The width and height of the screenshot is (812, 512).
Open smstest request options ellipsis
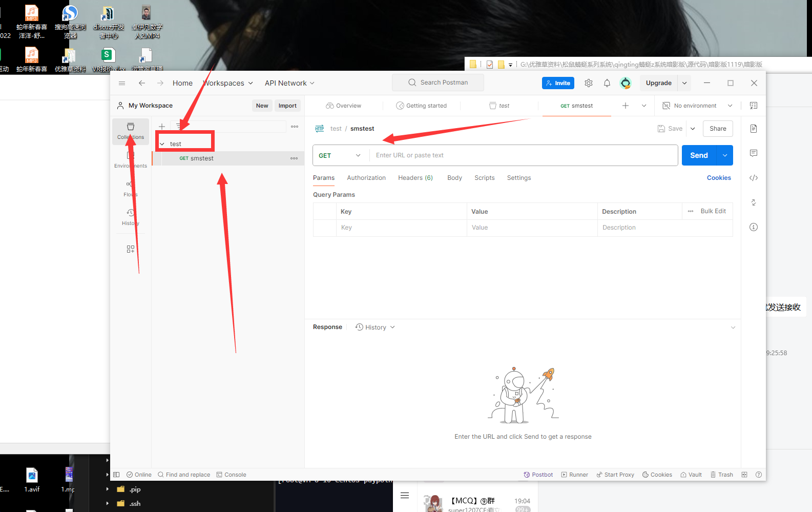pos(294,158)
